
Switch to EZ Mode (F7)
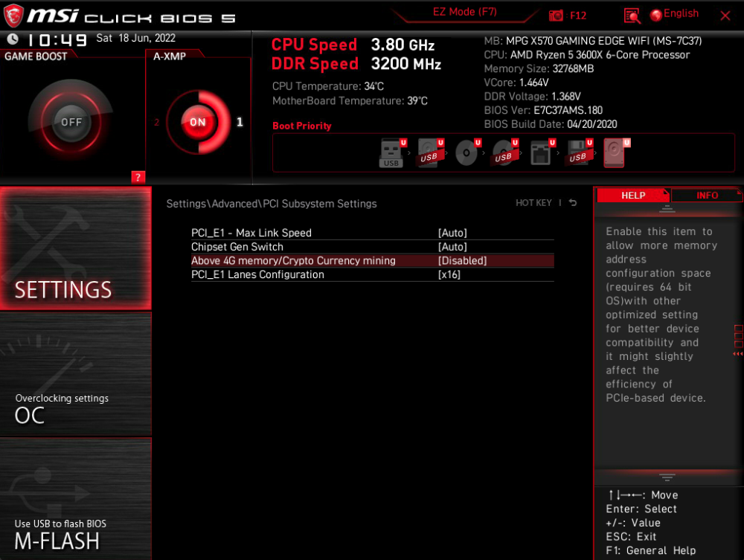[x=464, y=12]
